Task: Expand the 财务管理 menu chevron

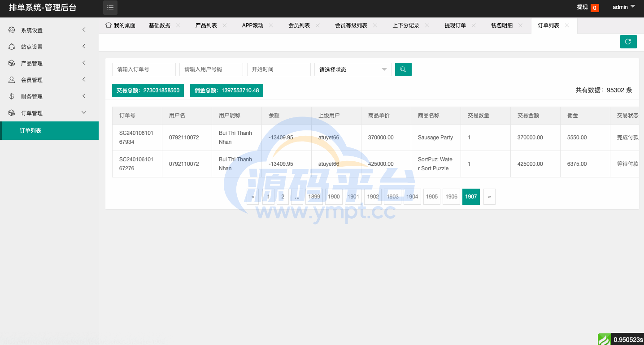Action: 84,96
